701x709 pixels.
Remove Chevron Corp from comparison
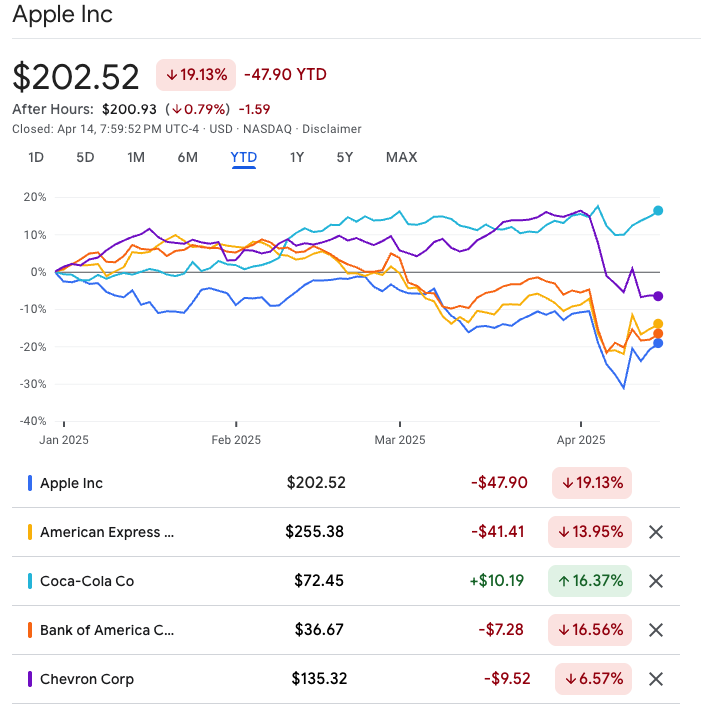[x=656, y=679]
